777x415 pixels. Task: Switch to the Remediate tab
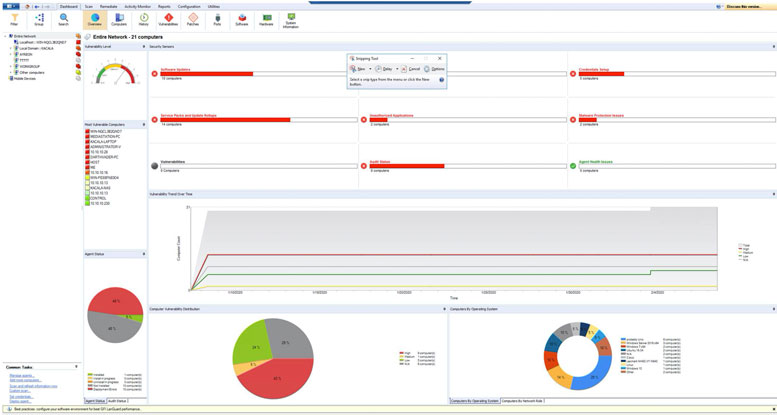click(x=108, y=6)
